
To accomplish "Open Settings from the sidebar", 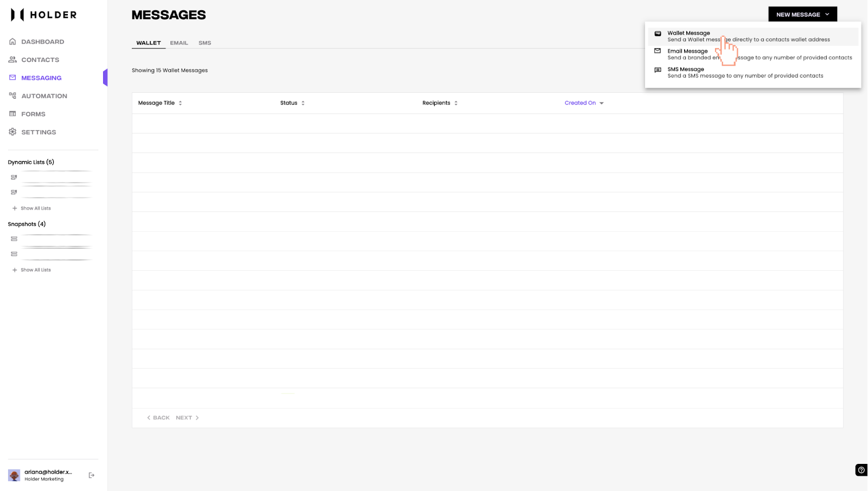I will click(x=39, y=132).
